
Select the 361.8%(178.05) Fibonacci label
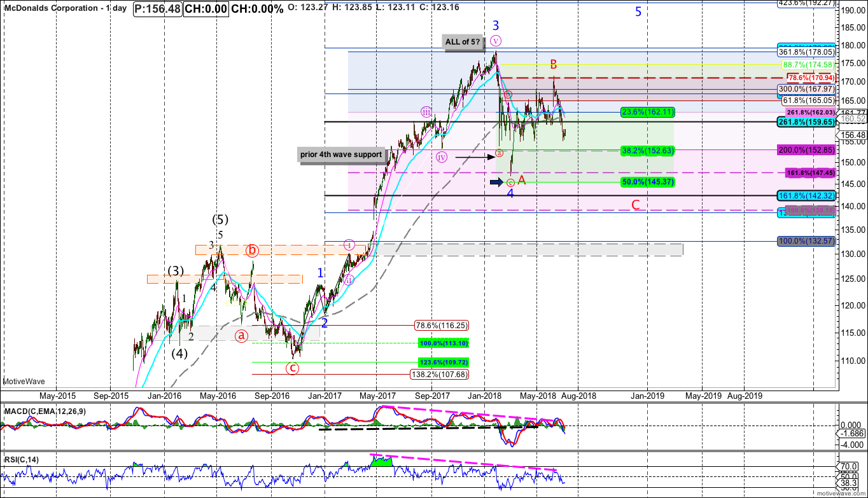[806, 52]
